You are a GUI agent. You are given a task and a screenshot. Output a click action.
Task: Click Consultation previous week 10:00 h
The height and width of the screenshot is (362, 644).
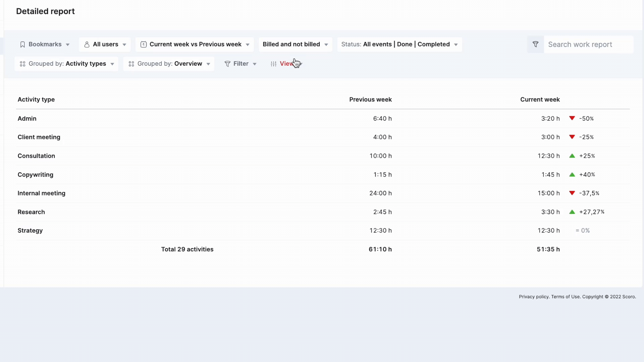[381, 156]
